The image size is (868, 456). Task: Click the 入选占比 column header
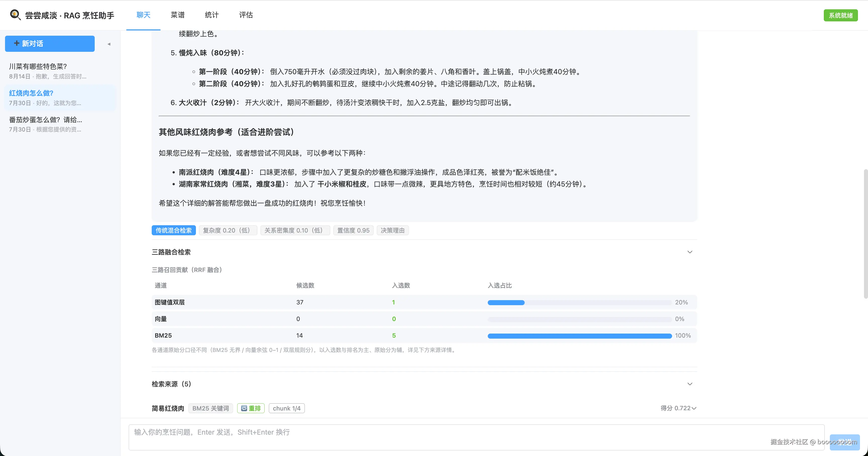[500, 285]
